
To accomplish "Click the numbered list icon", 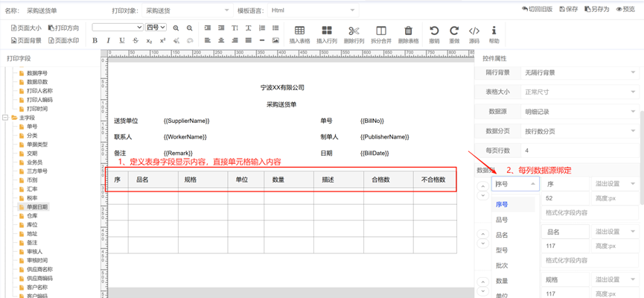I will tap(262, 28).
